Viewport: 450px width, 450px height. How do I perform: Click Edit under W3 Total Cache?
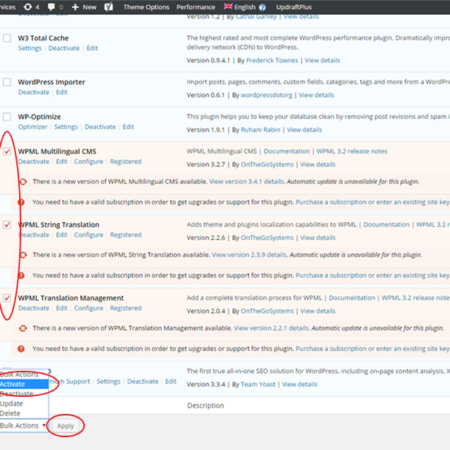[x=92, y=48]
